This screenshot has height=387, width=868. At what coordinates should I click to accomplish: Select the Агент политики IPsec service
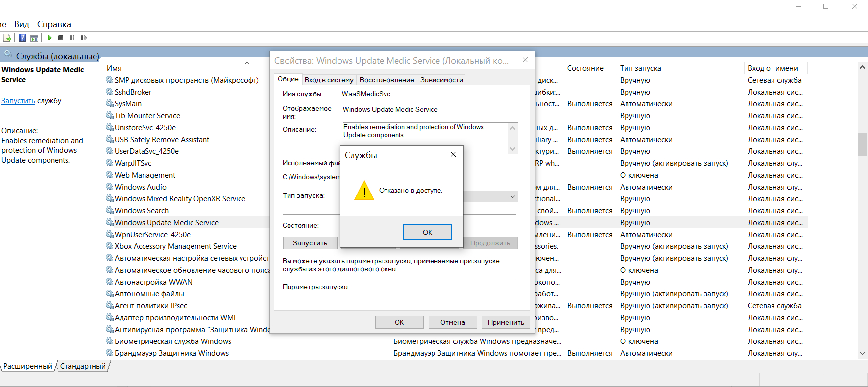point(151,305)
